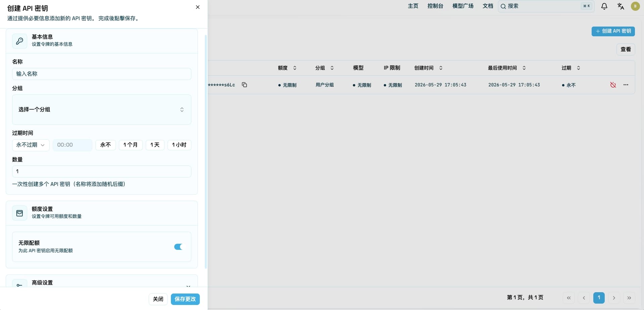Screen dimensions: 644x310
Task: Open the user avatar menu
Action: point(635,6)
